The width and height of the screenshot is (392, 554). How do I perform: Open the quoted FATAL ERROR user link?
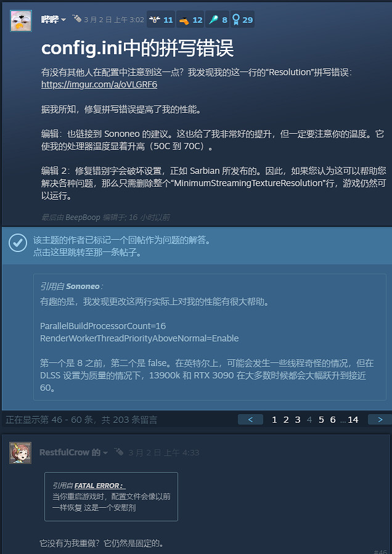tap(100, 486)
